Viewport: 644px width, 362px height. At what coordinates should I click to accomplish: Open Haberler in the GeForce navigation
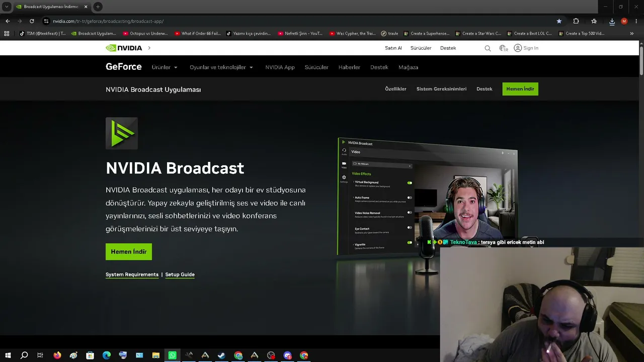pos(349,67)
